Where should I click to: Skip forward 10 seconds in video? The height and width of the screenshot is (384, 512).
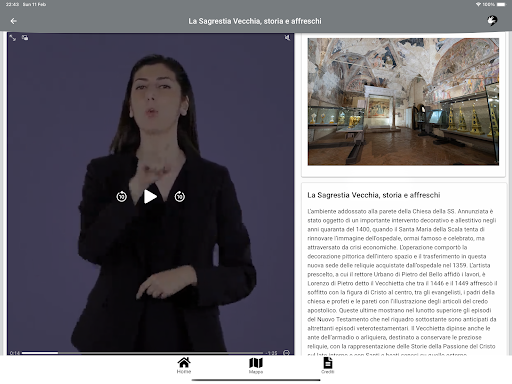coord(180,197)
